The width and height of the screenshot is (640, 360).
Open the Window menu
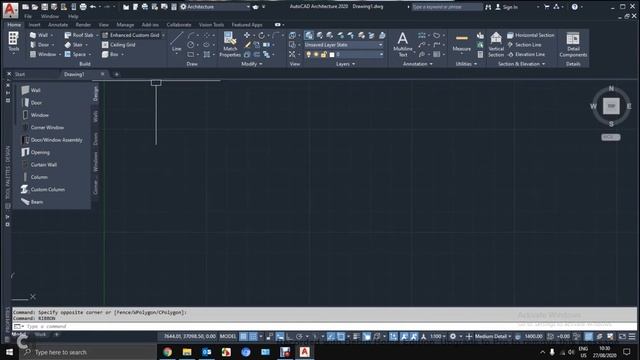(x=50, y=16)
